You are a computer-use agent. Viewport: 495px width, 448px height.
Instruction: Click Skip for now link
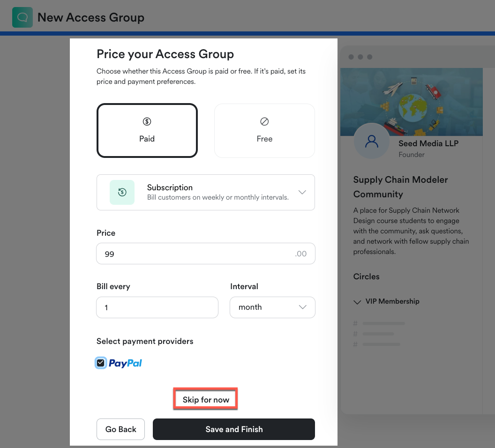(206, 400)
